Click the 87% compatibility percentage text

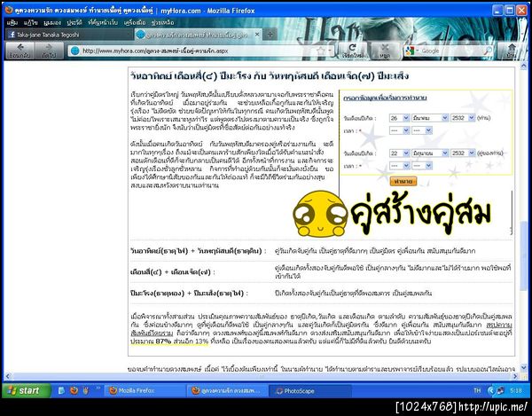pos(163,341)
